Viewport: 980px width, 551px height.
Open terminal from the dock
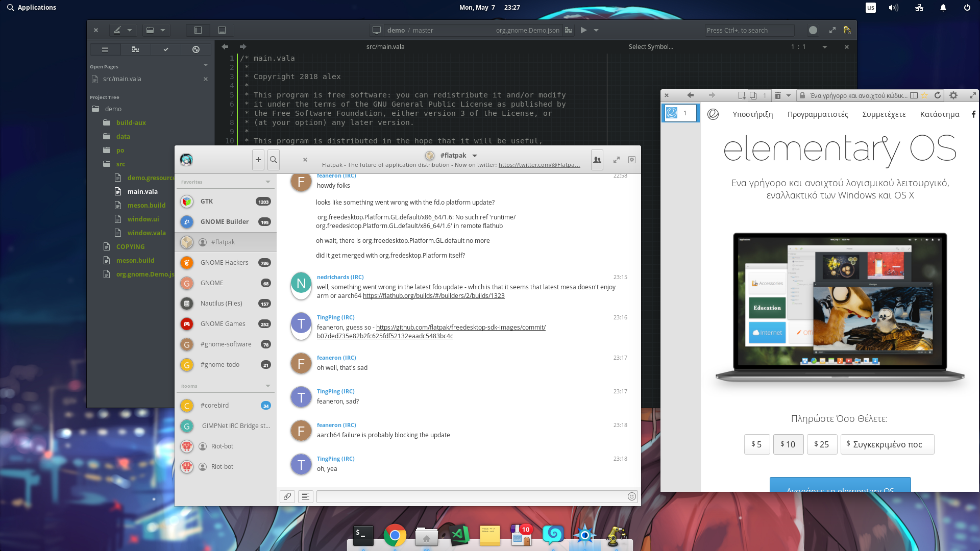[x=363, y=535]
